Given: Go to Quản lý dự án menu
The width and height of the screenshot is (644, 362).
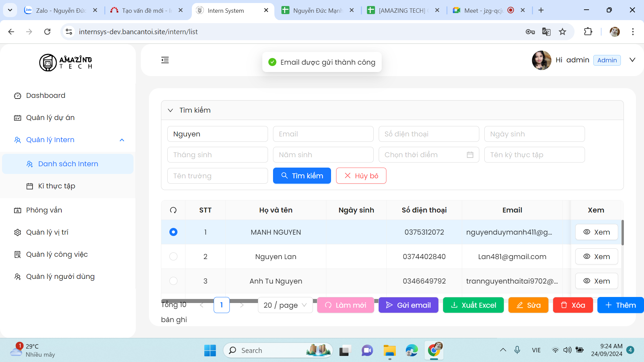Looking at the screenshot, I should pyautogui.click(x=50, y=118).
